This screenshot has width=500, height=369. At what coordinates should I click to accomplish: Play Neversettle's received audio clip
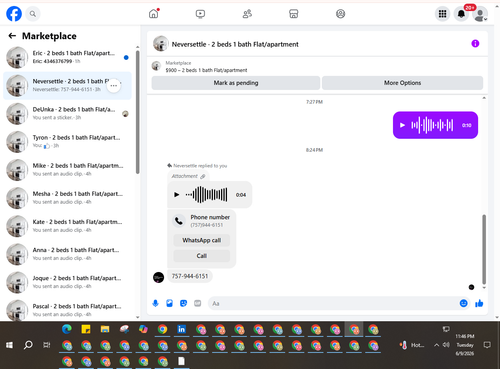177,195
